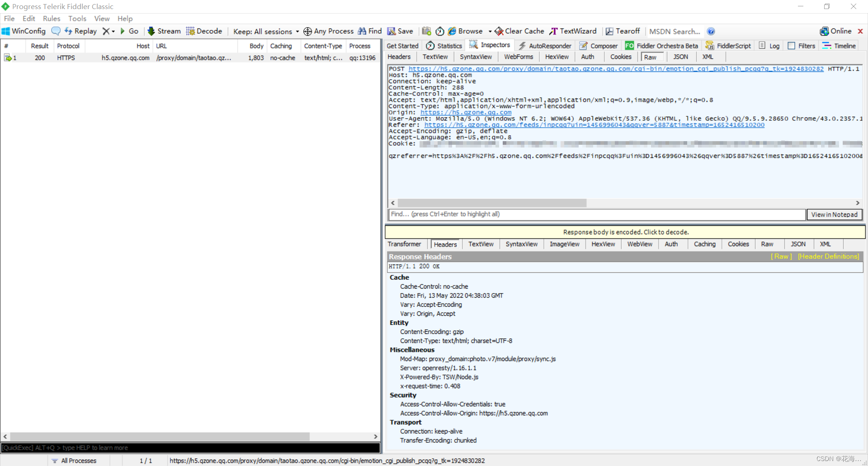The image size is (868, 466).
Task: Select response ImageView inspector tab
Action: pyautogui.click(x=564, y=244)
